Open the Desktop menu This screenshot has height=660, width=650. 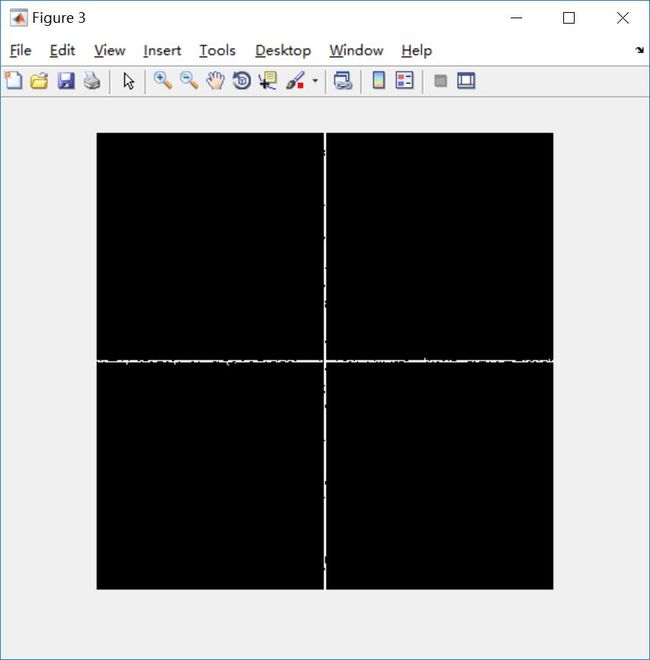coord(283,51)
